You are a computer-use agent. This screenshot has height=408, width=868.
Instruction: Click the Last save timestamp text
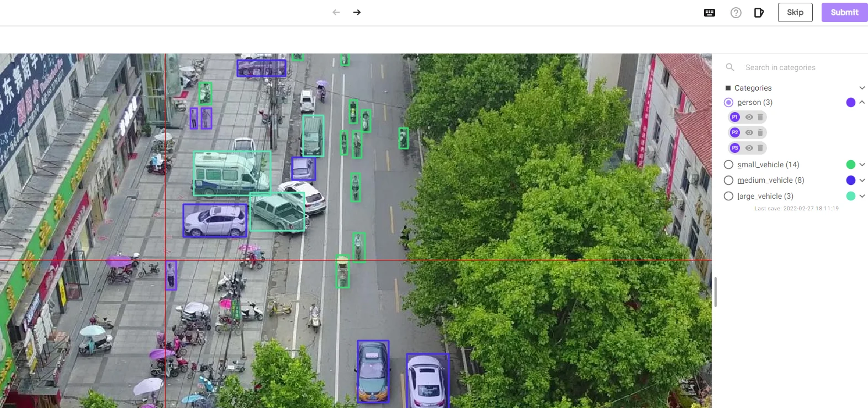point(796,209)
